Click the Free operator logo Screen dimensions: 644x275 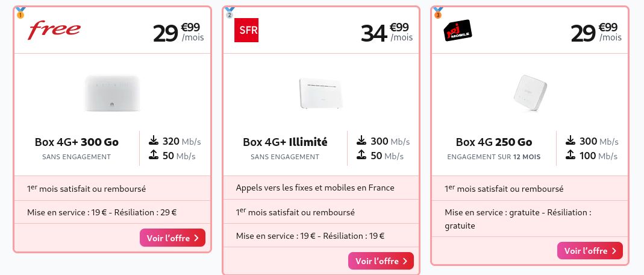pyautogui.click(x=55, y=30)
